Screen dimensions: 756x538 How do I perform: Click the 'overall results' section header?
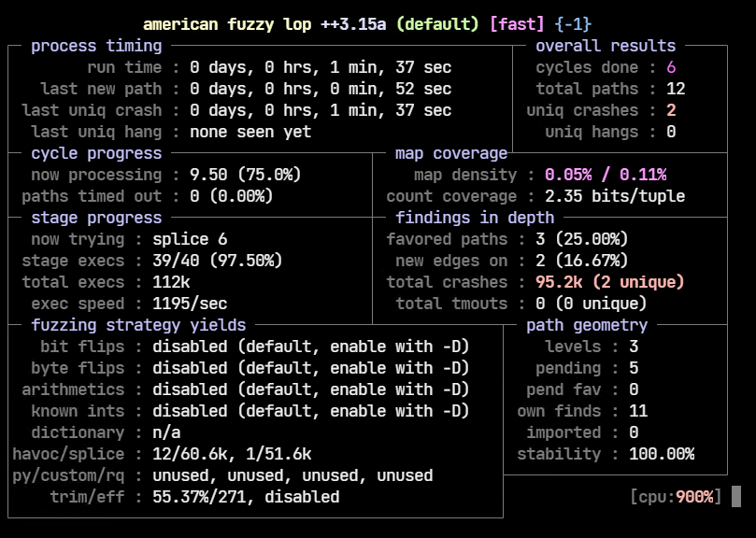(x=606, y=46)
